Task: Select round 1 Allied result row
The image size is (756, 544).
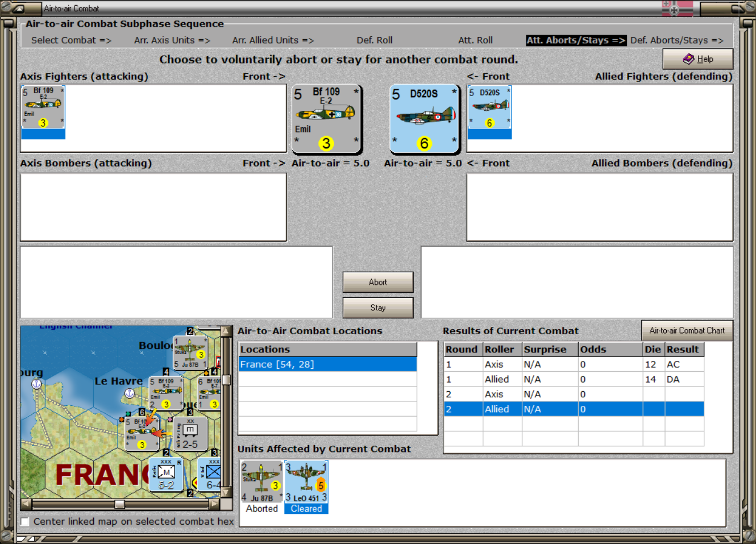Action: click(x=574, y=379)
